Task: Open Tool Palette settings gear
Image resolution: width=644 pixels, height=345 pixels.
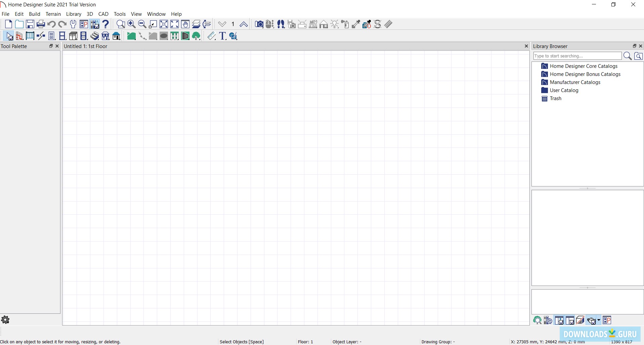Action: click(6, 320)
